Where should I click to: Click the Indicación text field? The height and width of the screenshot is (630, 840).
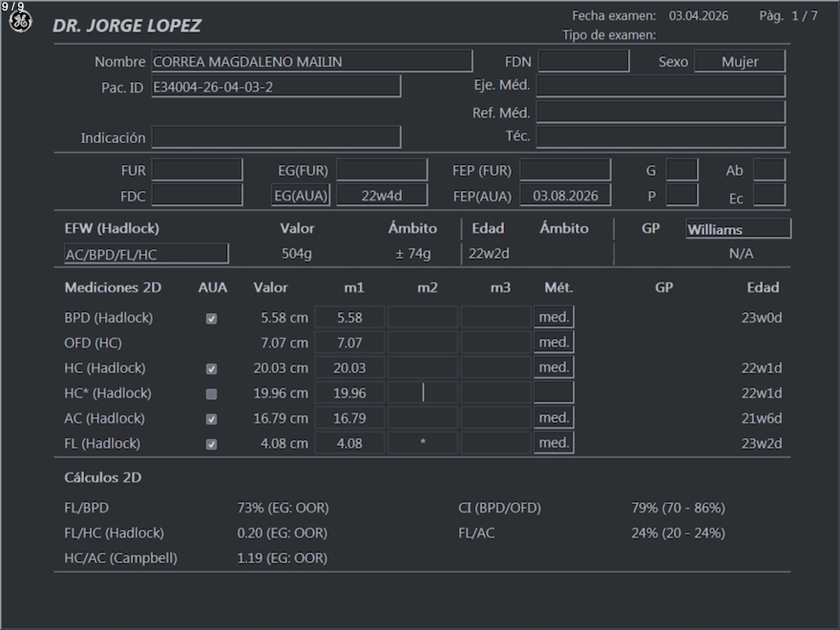276,137
